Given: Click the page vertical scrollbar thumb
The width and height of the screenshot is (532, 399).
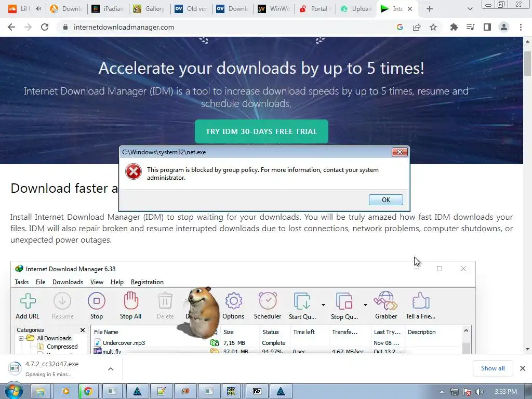Looking at the screenshot, I should tap(527, 63).
